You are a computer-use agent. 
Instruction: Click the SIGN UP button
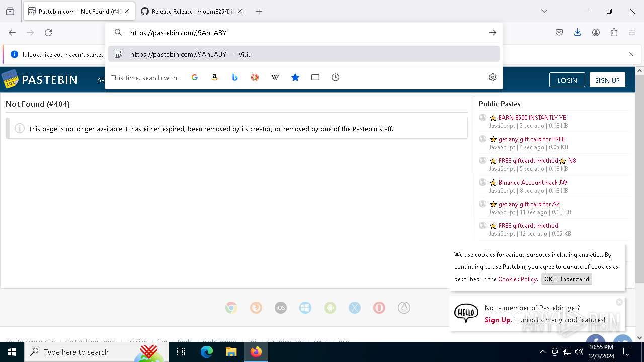(607, 80)
